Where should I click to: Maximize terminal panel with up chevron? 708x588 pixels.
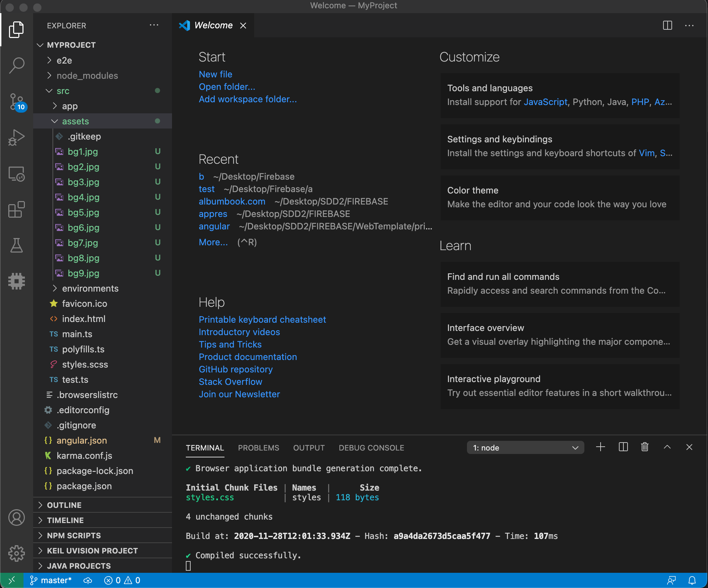667,447
